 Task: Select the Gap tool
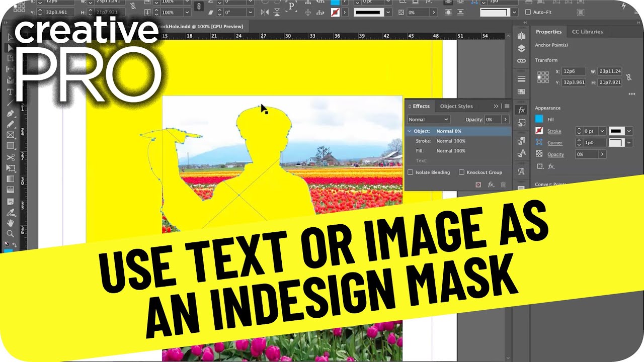10,69
